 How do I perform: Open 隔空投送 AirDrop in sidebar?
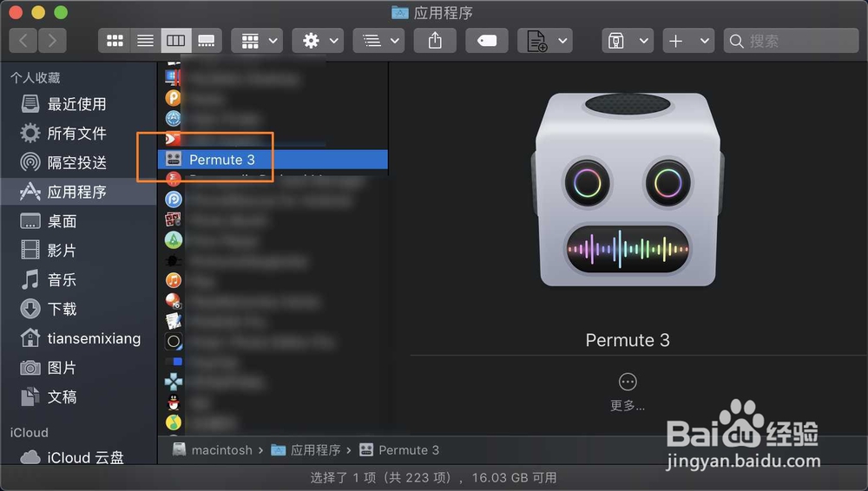coord(79,163)
